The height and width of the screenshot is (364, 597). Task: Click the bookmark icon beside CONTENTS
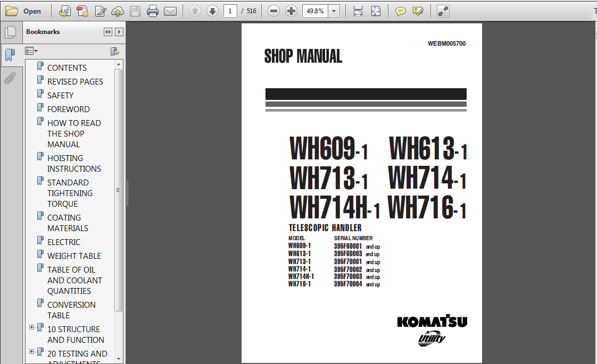(x=40, y=66)
